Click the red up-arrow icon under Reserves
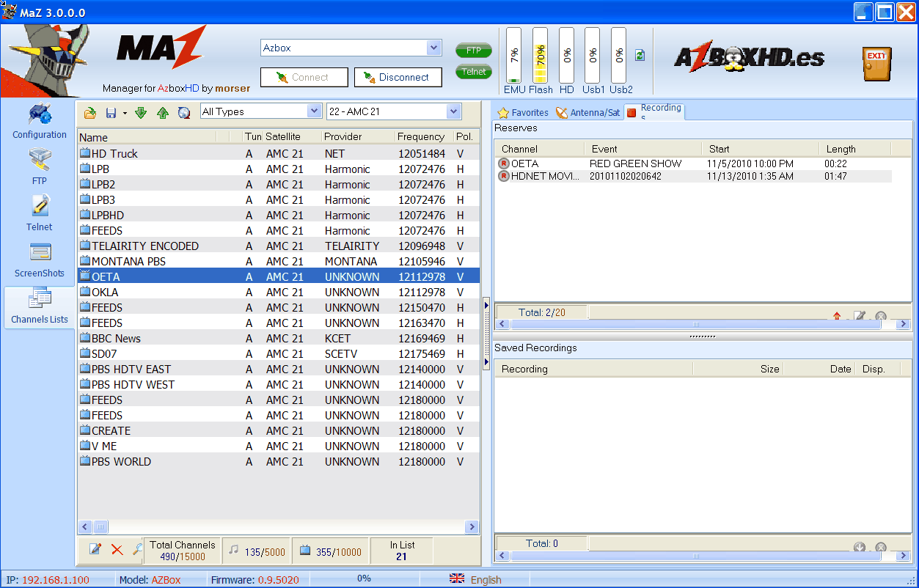919x588 pixels. (x=837, y=316)
